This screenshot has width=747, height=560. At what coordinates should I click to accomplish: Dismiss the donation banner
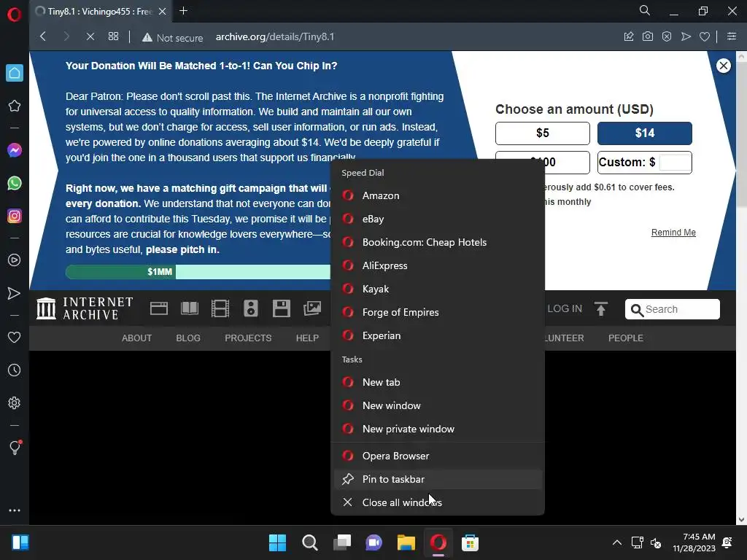723,66
